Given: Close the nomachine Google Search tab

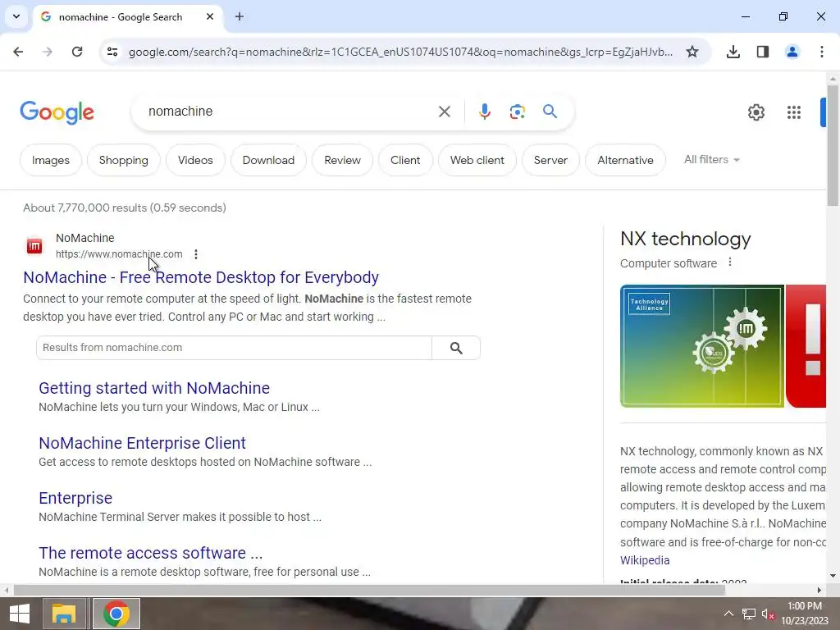Looking at the screenshot, I should tap(210, 16).
